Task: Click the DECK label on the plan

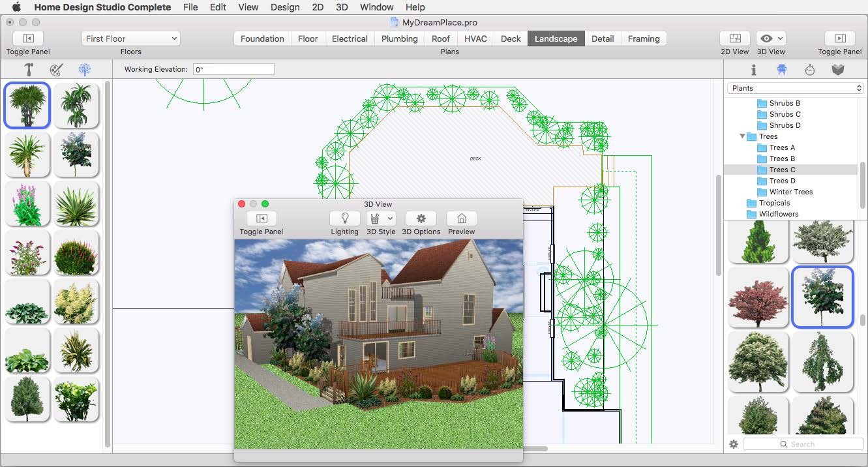Action: [x=475, y=158]
